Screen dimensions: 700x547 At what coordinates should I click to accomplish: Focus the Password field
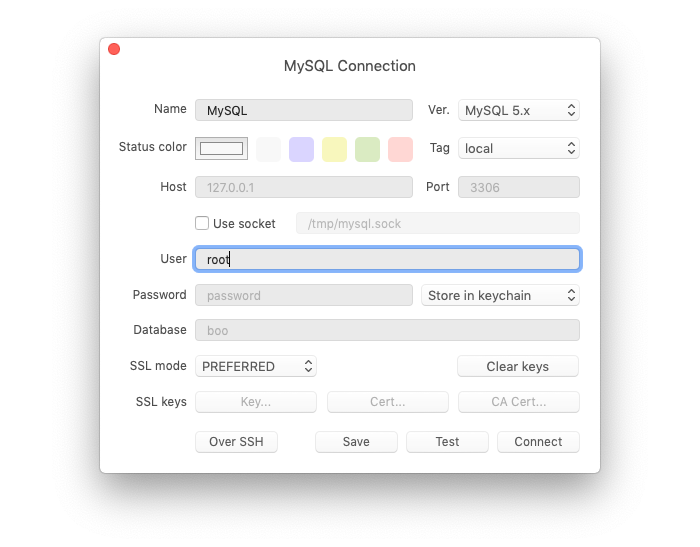[x=304, y=295]
